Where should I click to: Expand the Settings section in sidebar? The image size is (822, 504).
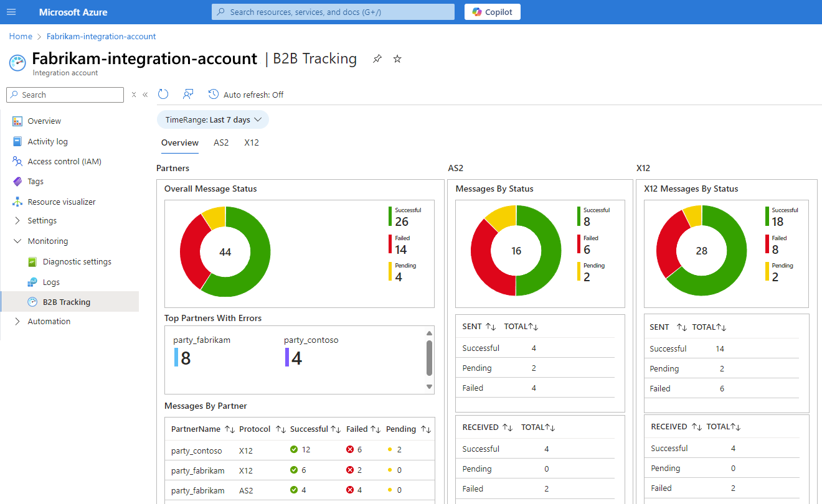(17, 221)
